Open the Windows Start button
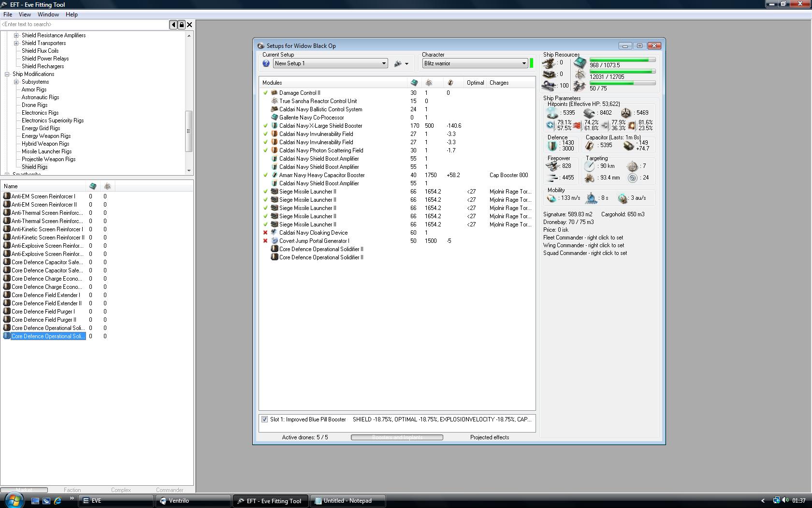 pyautogui.click(x=13, y=500)
